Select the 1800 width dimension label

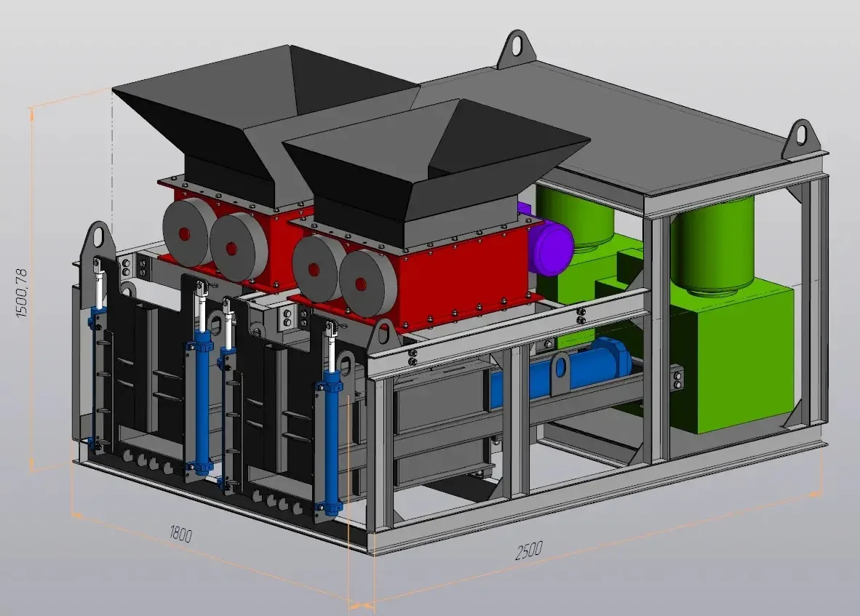click(x=181, y=533)
